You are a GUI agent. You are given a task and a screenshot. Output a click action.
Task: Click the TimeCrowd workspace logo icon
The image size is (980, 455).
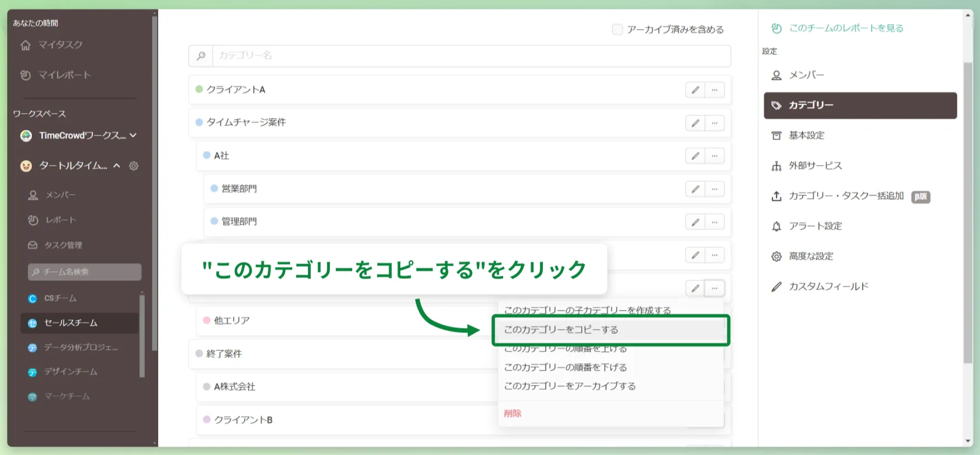[x=26, y=135]
